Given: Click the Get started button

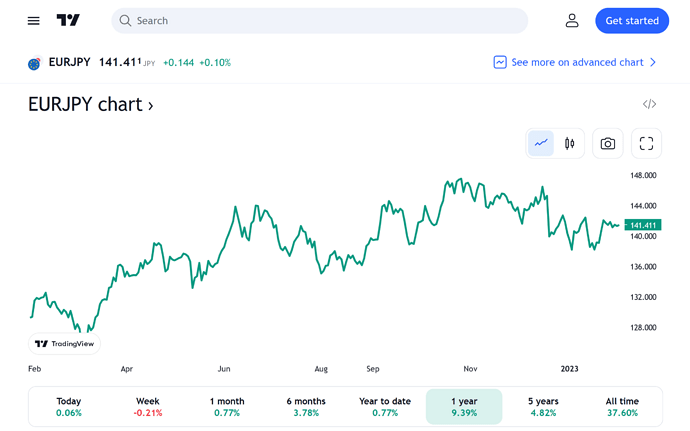Looking at the screenshot, I should 632,21.
